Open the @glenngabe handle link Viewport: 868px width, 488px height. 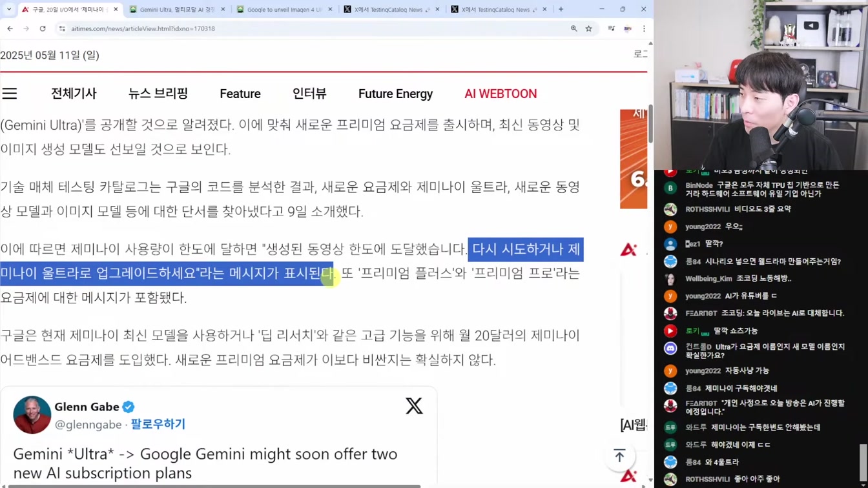(x=88, y=424)
